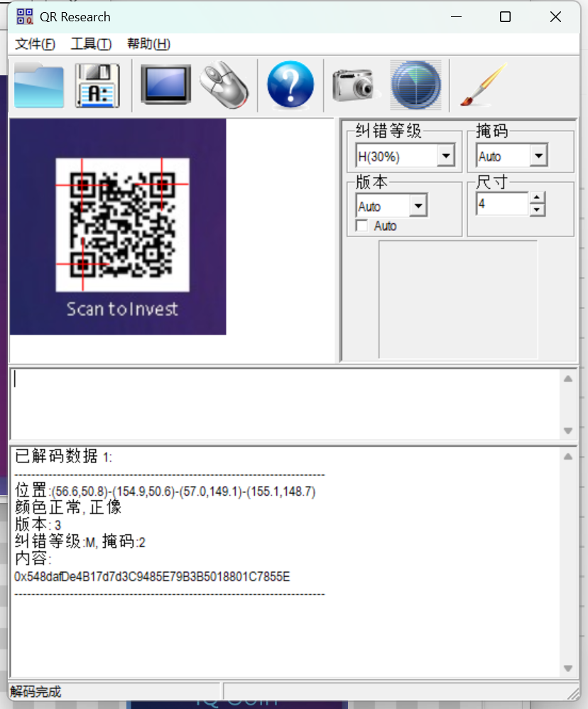Click the mouse selection icon
Viewport: 588px width, 709px height.
(224, 85)
